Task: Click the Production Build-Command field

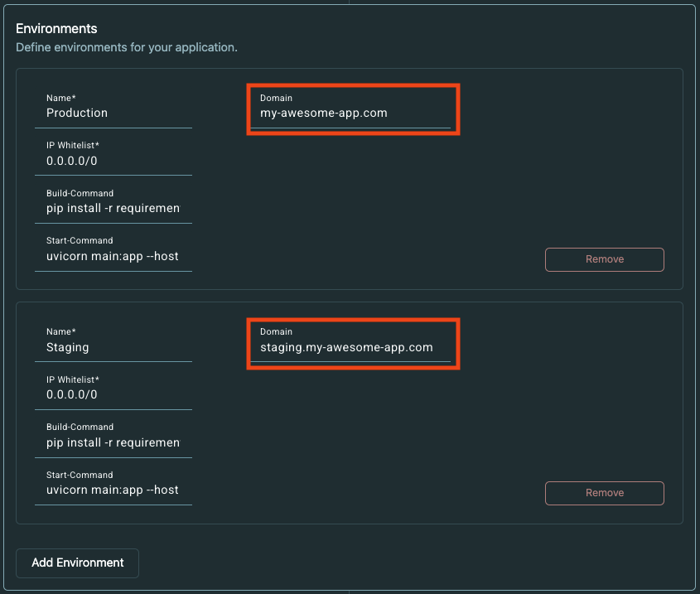Action: tap(113, 208)
